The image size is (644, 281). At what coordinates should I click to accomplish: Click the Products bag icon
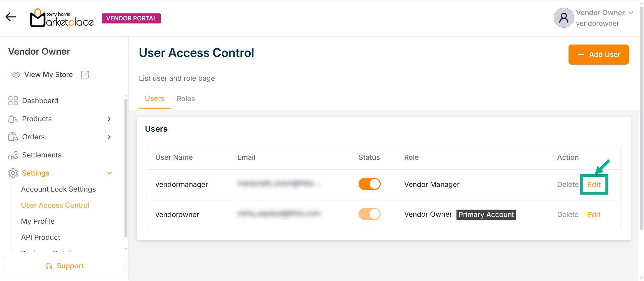point(13,119)
